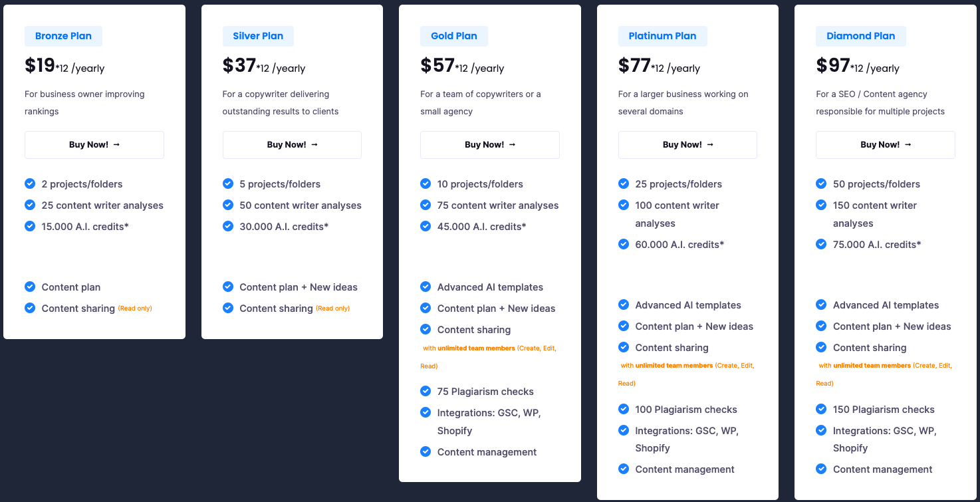Click the Gold Plan label badge
980x502 pixels.
click(x=454, y=36)
